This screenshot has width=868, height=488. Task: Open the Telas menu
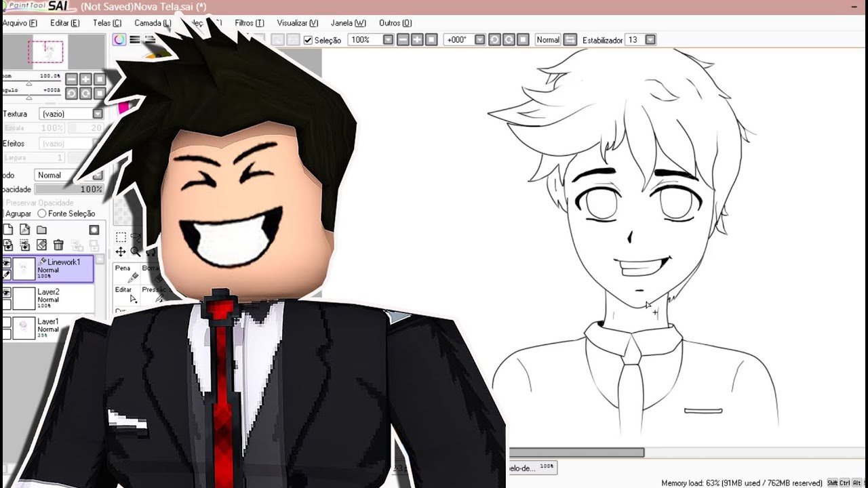pyautogui.click(x=107, y=23)
